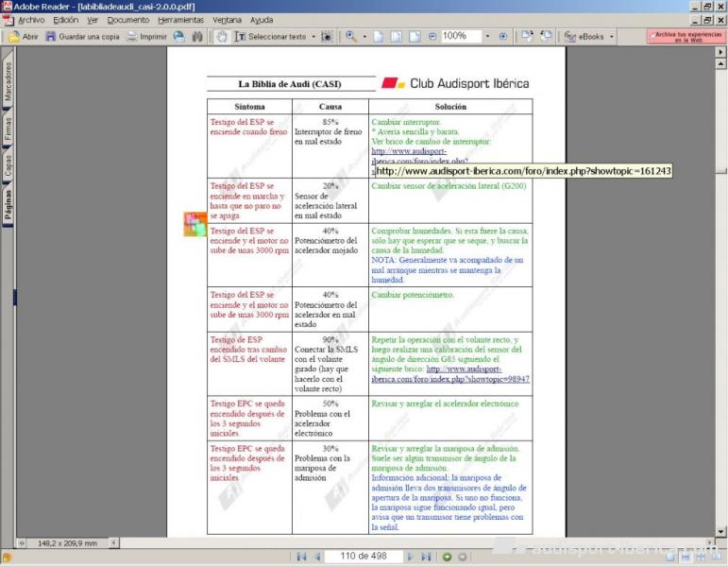Click the rotate clockwise page icon
728x567 pixels.
coord(527,36)
